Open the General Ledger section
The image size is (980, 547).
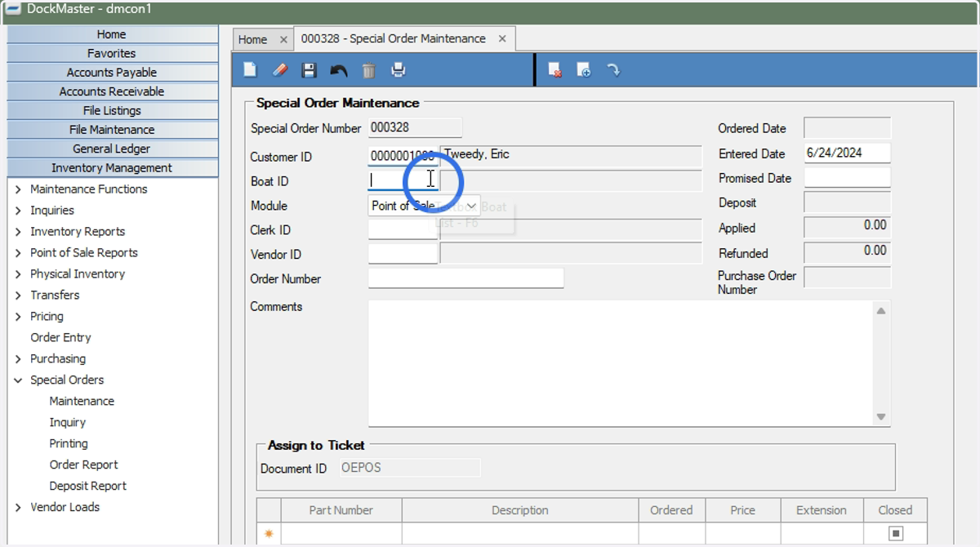pos(112,149)
